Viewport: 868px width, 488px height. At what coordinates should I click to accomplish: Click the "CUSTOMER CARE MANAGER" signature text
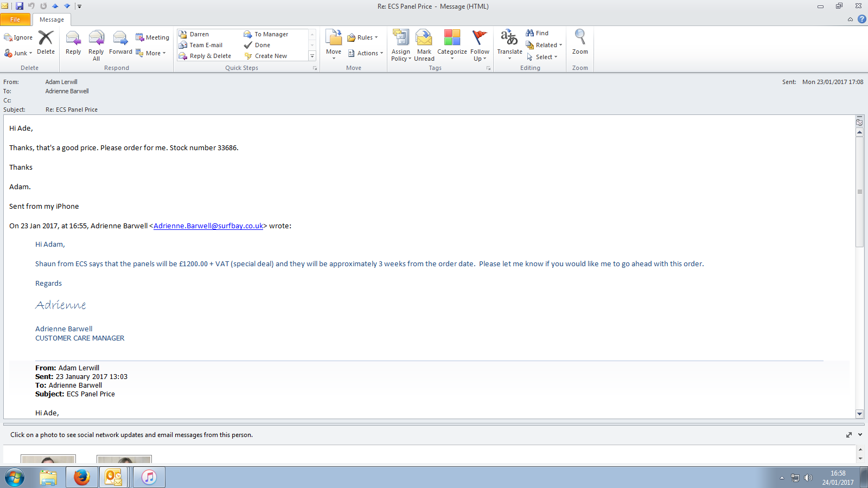click(80, 338)
